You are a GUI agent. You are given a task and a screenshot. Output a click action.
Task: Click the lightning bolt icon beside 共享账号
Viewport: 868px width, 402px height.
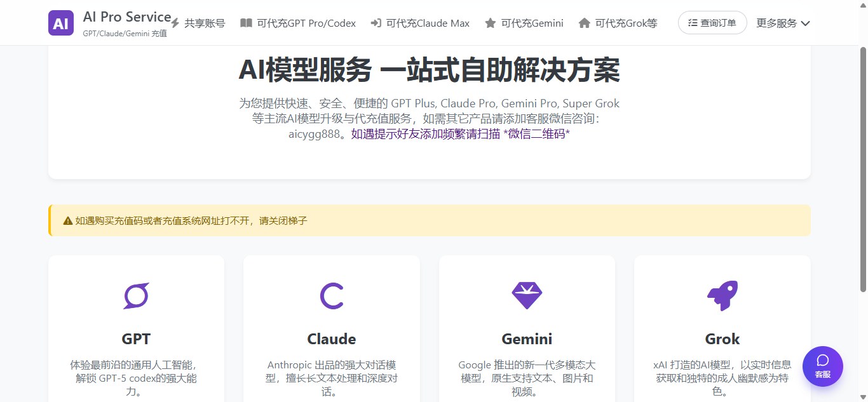[175, 23]
